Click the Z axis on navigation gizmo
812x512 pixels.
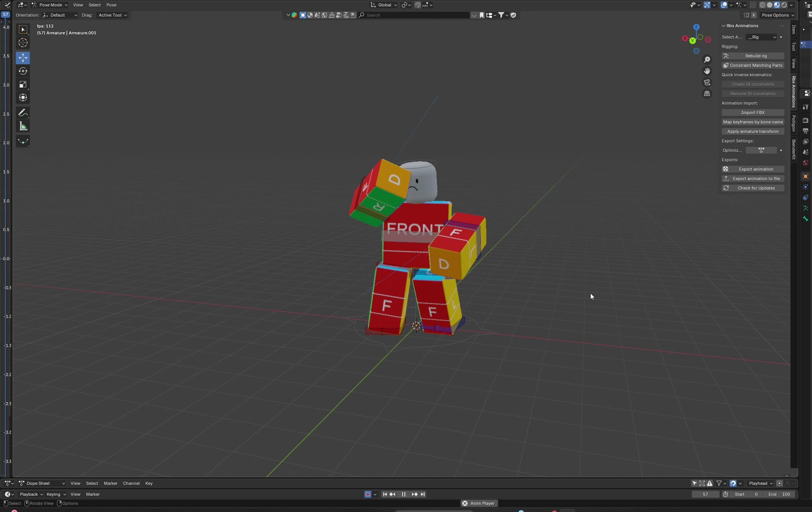(696, 27)
